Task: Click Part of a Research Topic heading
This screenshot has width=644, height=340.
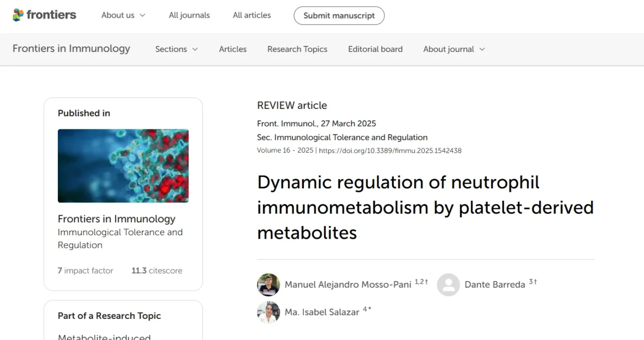Action: coord(109,316)
